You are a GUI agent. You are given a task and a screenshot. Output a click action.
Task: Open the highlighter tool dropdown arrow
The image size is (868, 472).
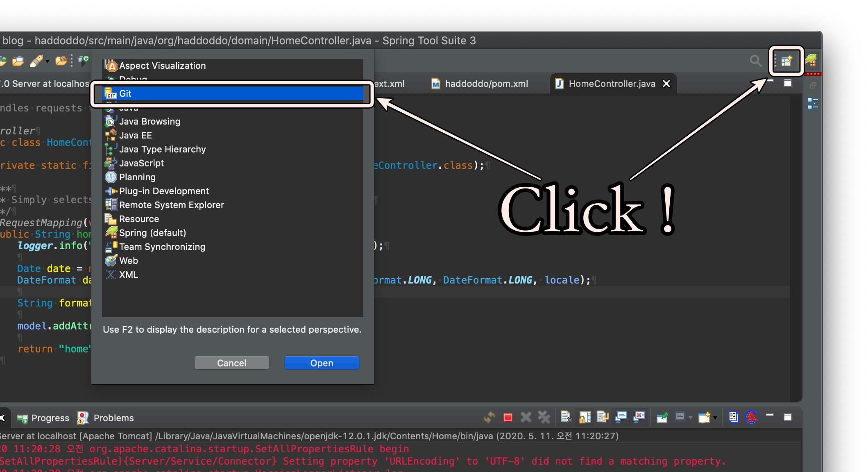[48, 61]
